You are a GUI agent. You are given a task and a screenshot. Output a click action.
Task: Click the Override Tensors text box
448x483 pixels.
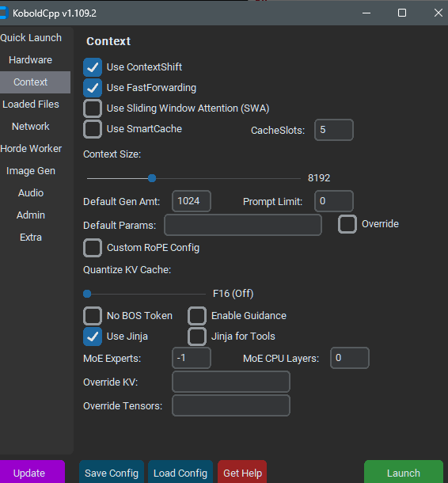(231, 405)
